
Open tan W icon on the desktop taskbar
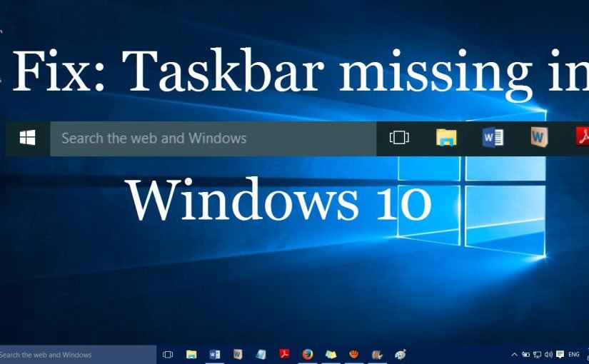[238, 354]
